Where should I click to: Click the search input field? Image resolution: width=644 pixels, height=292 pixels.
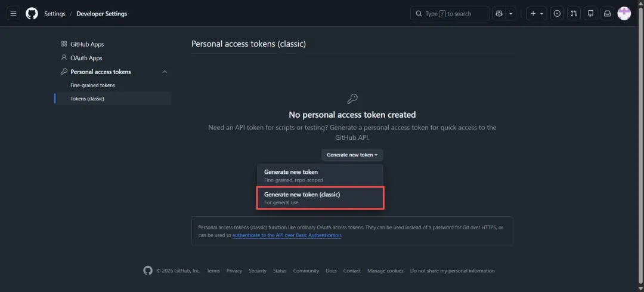[450, 14]
